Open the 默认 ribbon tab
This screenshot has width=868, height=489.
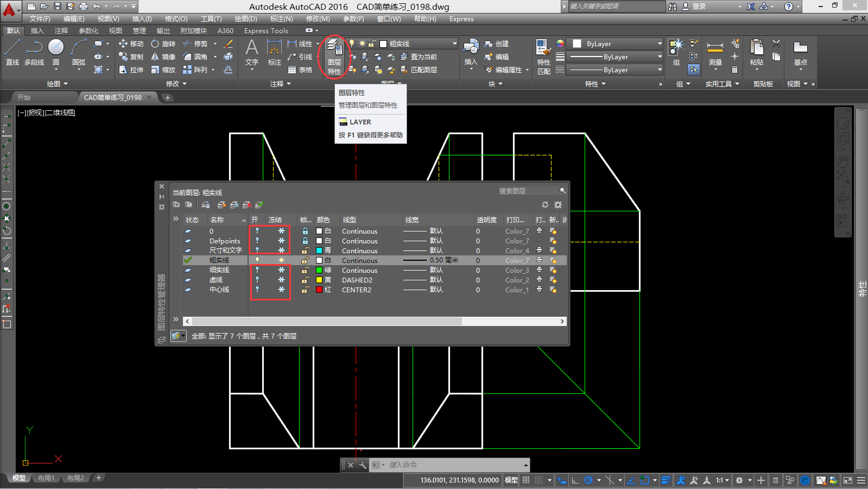tap(14, 30)
